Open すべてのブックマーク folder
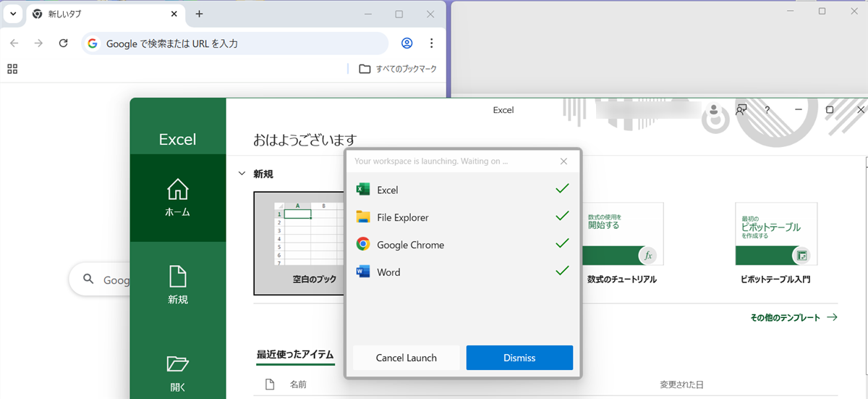The width and height of the screenshot is (868, 399). click(399, 69)
